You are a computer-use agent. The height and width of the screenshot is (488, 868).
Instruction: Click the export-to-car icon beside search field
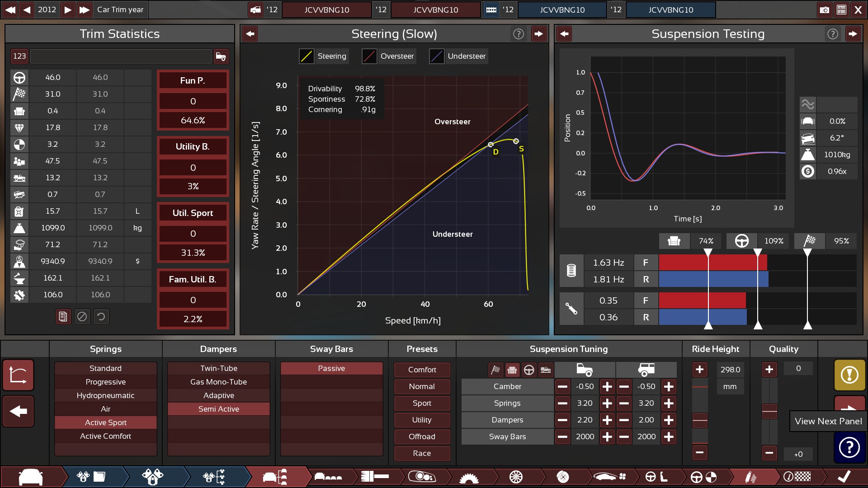[221, 56]
